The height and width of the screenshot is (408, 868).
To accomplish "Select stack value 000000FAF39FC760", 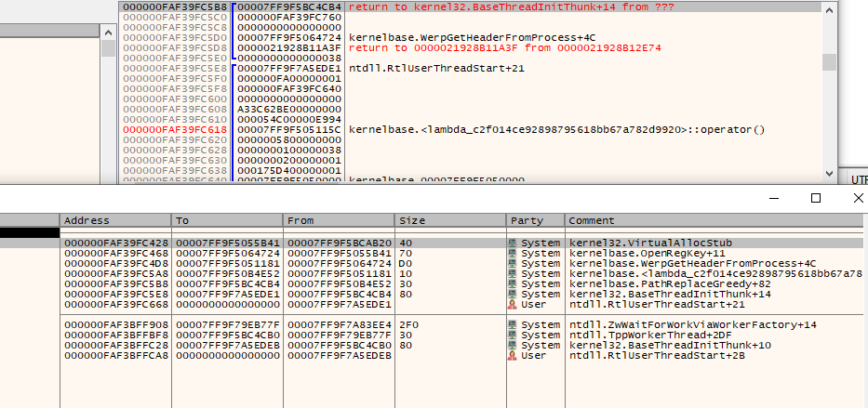I will tap(289, 18).
